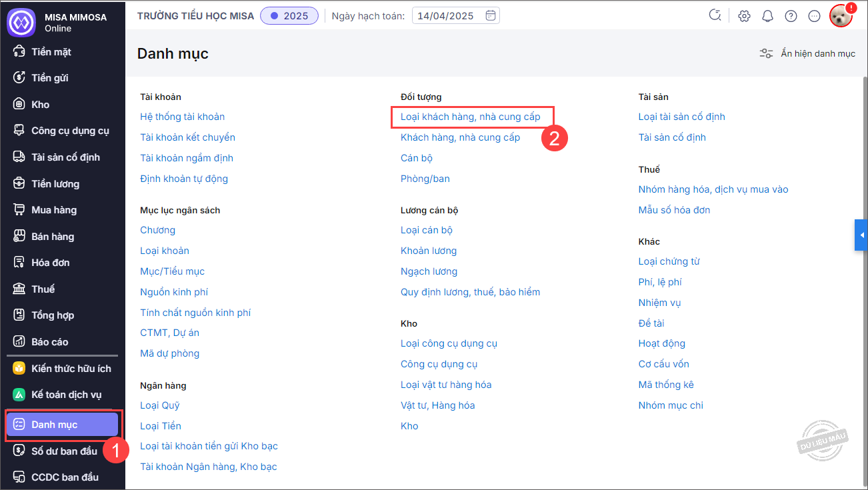Select Danh mục in the sidebar

(x=62, y=425)
